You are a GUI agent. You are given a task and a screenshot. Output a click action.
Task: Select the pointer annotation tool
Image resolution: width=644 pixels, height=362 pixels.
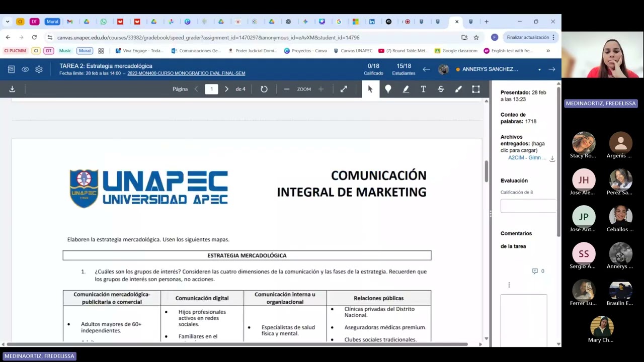pos(370,89)
